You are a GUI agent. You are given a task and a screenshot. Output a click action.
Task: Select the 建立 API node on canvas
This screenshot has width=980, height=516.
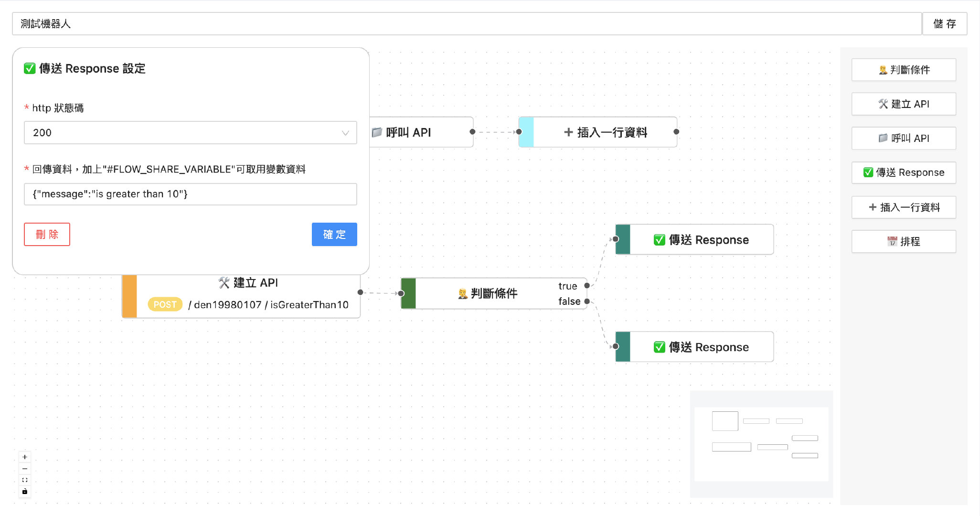tap(241, 296)
